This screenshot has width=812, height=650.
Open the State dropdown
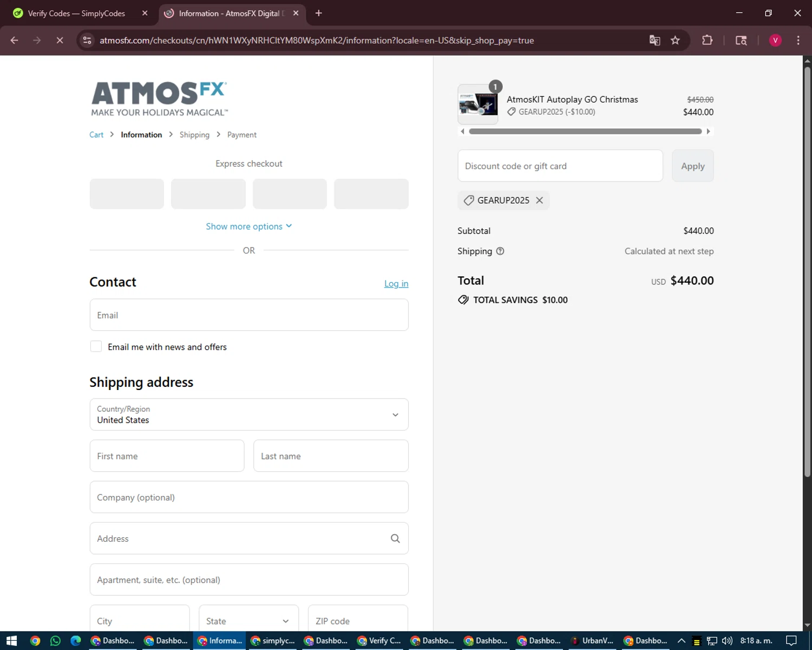click(x=248, y=619)
